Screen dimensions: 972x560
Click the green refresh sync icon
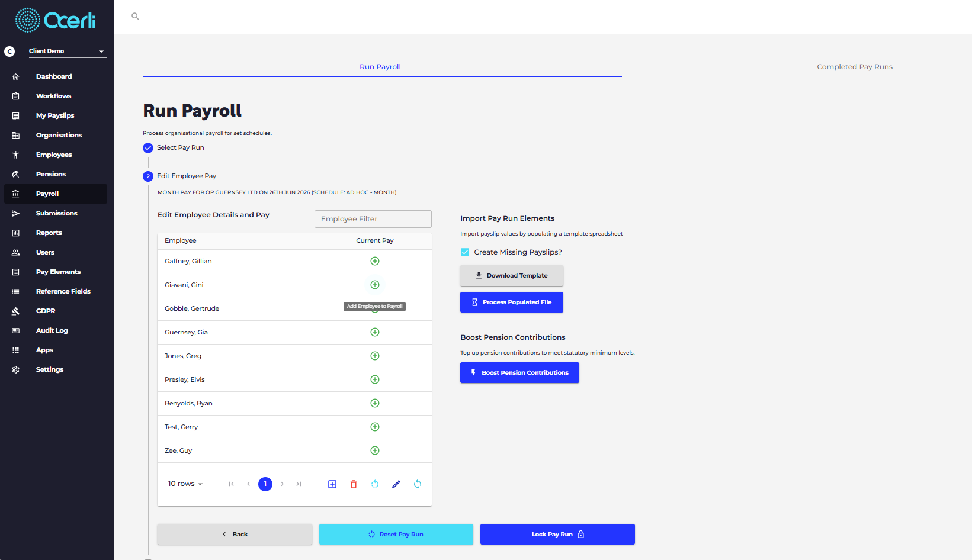click(418, 484)
